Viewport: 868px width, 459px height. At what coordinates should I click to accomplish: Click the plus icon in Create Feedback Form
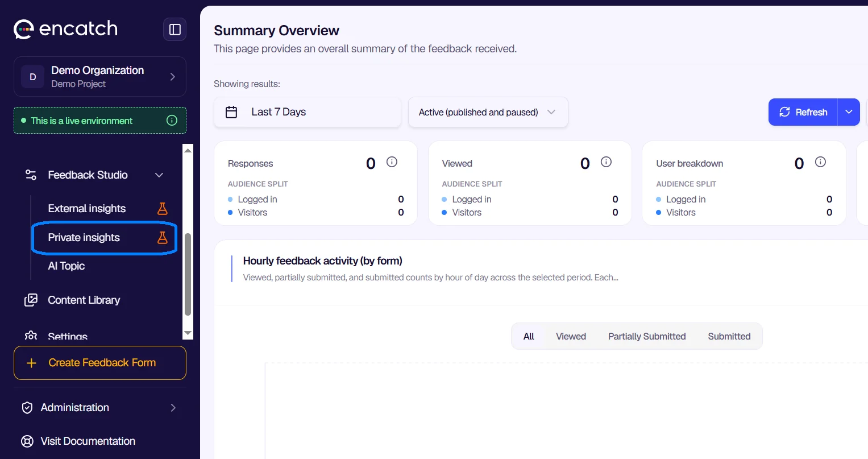point(32,363)
